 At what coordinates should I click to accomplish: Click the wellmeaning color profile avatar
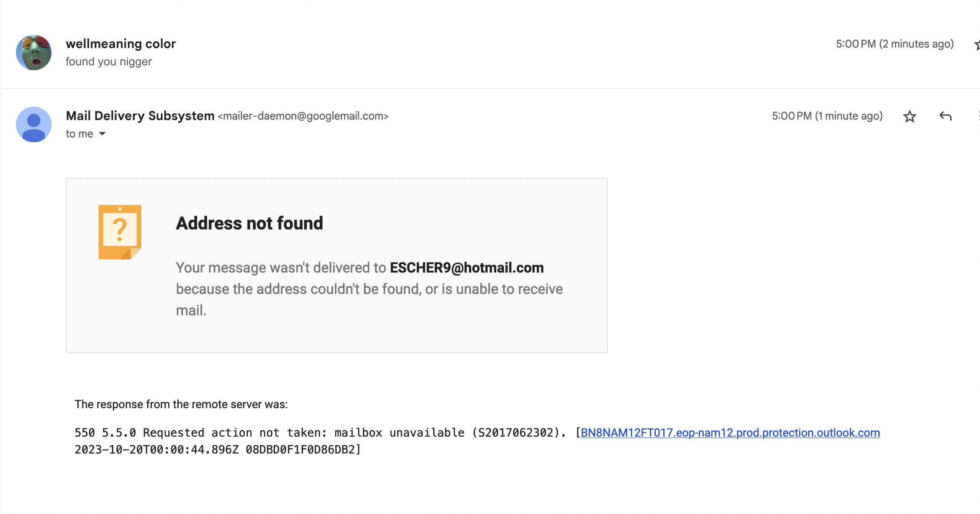click(x=34, y=52)
